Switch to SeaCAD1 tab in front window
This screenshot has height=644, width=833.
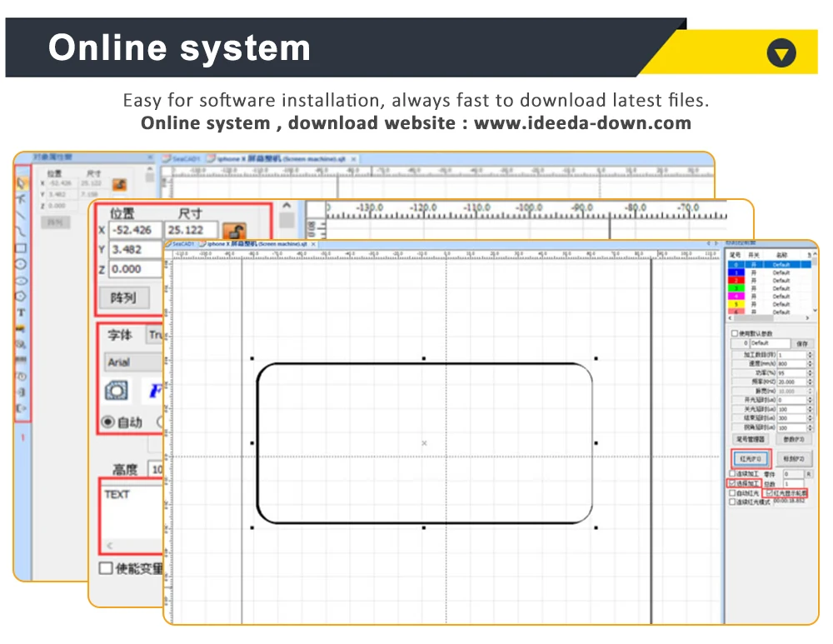pyautogui.click(x=180, y=244)
